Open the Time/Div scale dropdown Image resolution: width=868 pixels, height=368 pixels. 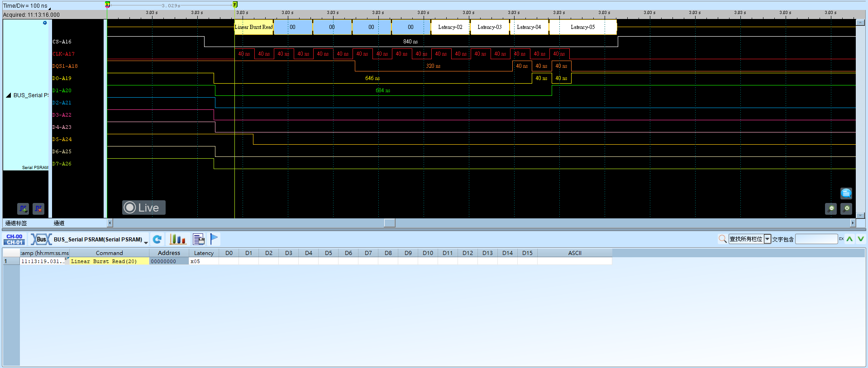point(49,8)
